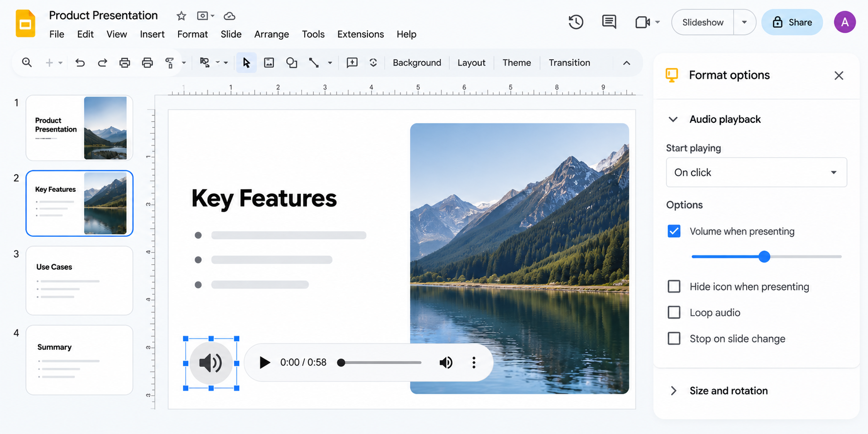Open the comments thread icon
The width and height of the screenshot is (868, 434).
[x=609, y=22]
